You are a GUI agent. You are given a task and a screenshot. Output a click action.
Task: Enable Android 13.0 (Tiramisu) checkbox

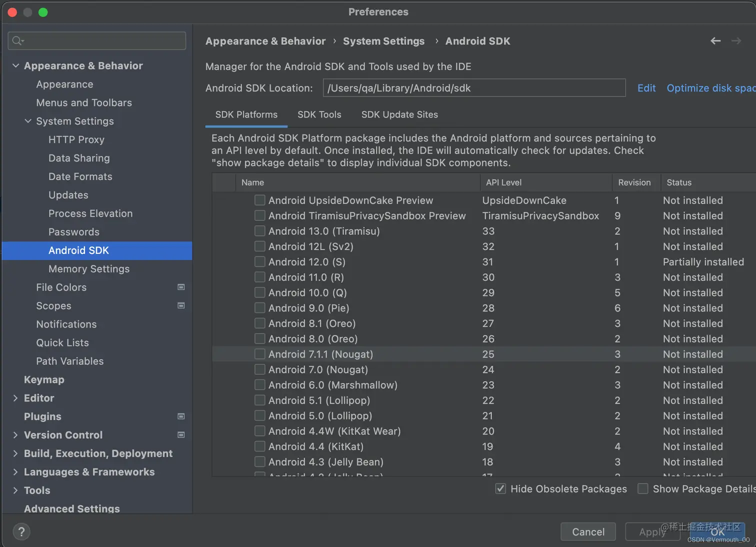tap(259, 231)
